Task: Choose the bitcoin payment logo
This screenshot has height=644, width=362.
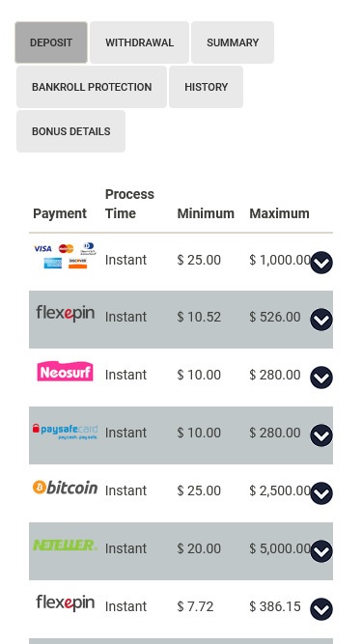Action: click(65, 488)
